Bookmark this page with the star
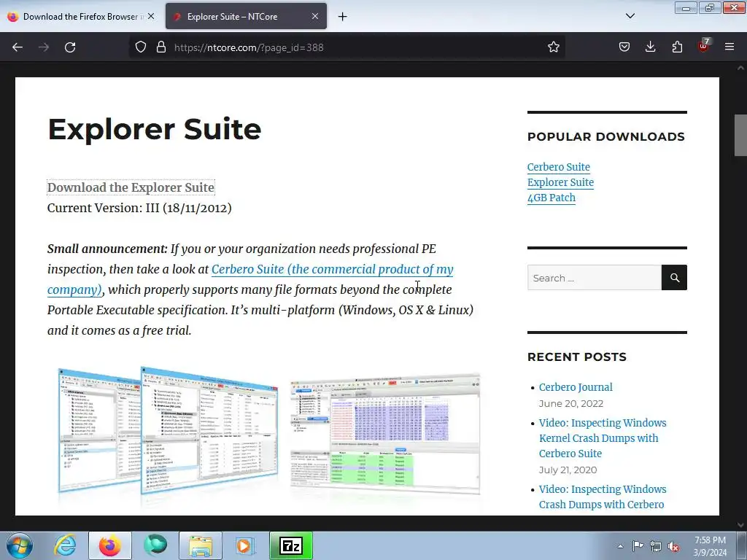Viewport: 747px width, 560px height. (x=553, y=47)
